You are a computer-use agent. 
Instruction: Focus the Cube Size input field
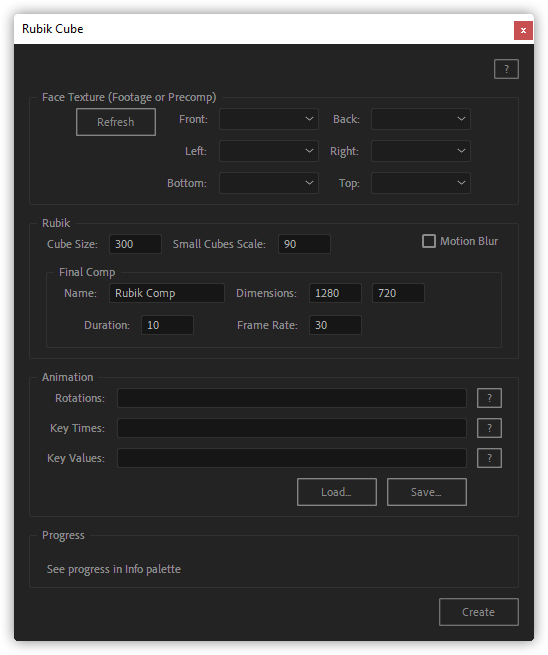click(135, 244)
